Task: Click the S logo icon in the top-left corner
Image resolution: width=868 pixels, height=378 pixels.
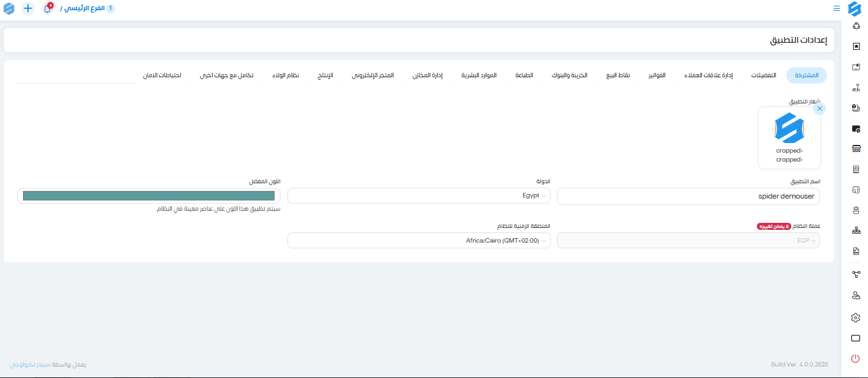Action: coord(9,9)
